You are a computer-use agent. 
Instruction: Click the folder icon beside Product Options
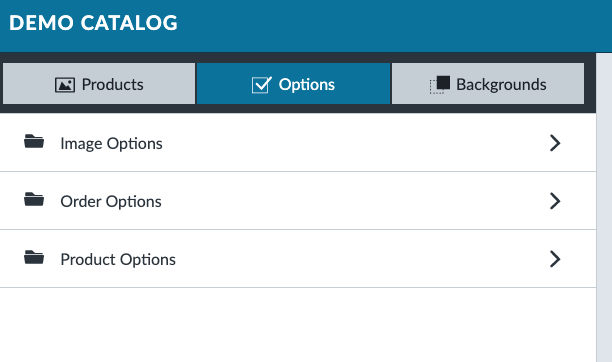tap(34, 257)
